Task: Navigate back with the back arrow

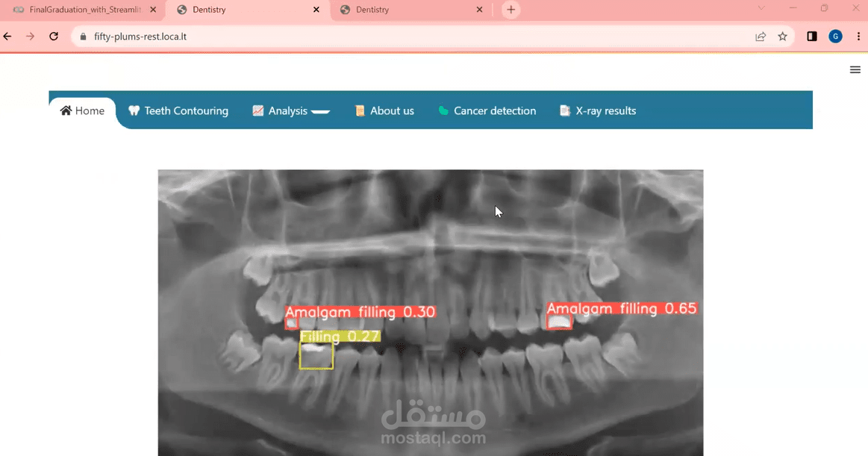Action: [7, 35]
